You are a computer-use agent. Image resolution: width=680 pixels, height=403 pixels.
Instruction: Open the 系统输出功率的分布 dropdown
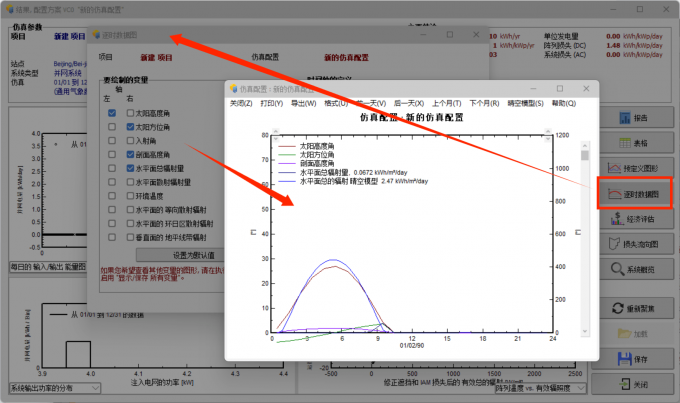(x=55, y=388)
